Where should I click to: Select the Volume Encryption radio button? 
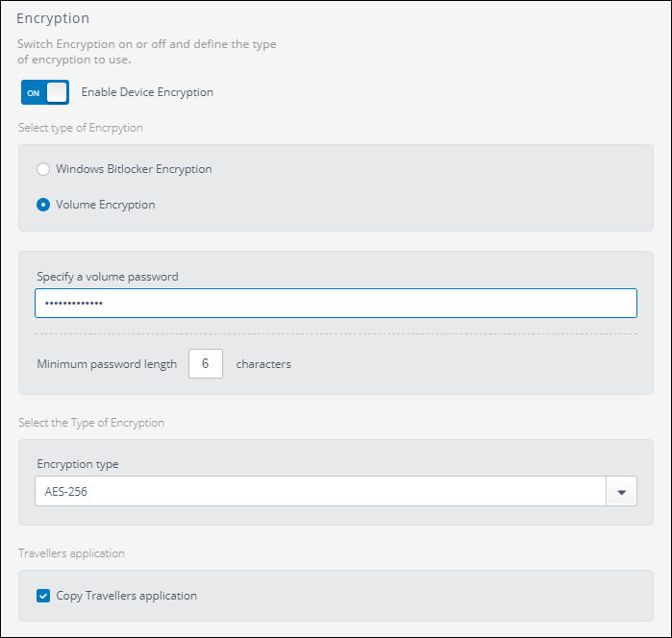click(x=42, y=205)
